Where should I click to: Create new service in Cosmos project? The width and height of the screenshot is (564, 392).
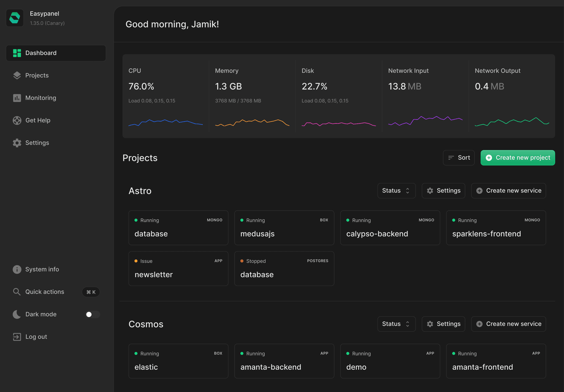point(508,324)
